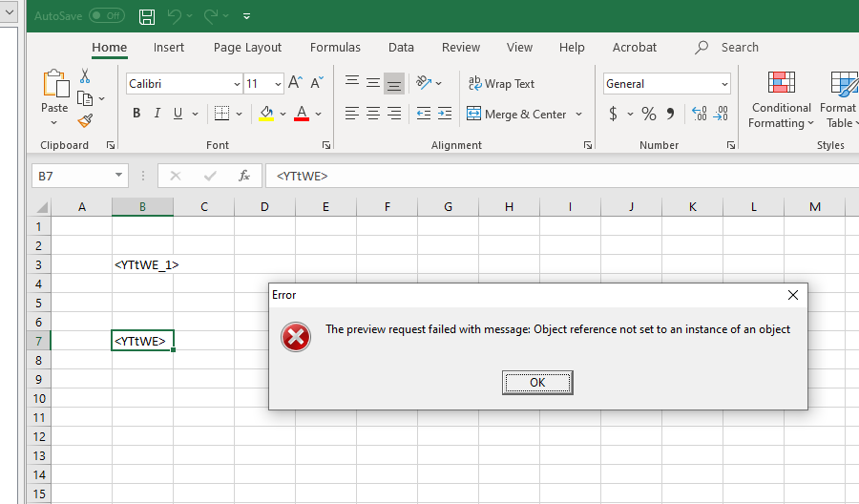Viewport: 859px width, 504px height.
Task: Toggle Wrap Text
Action: [x=501, y=84]
